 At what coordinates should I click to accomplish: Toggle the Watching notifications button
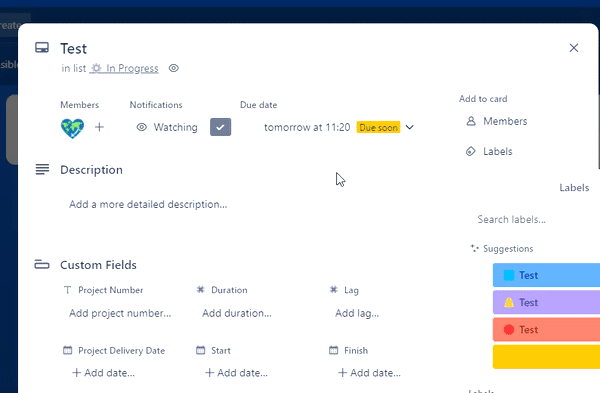pyautogui.click(x=167, y=127)
